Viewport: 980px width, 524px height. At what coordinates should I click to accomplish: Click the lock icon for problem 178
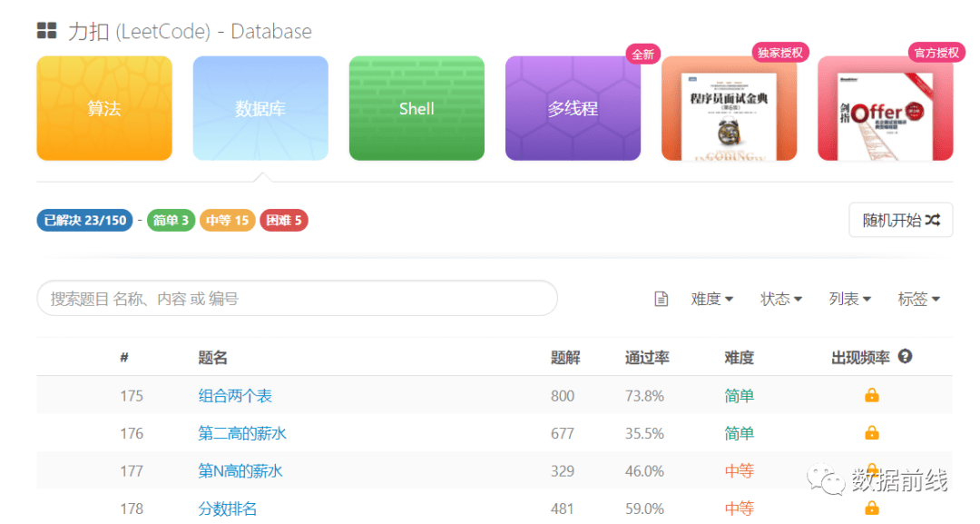[x=872, y=508]
